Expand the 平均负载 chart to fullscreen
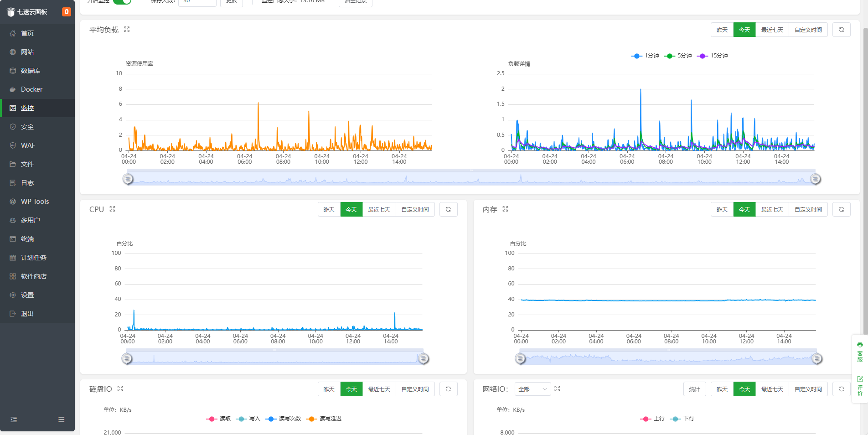 coord(127,29)
